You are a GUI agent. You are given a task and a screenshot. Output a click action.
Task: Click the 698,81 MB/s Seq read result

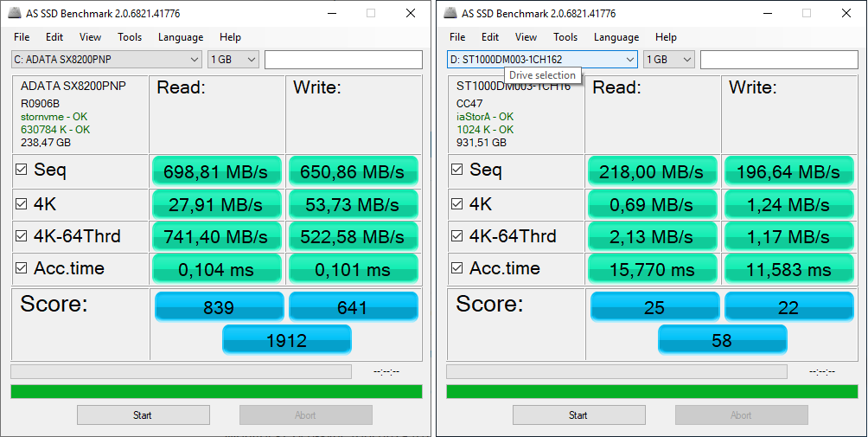coord(216,171)
